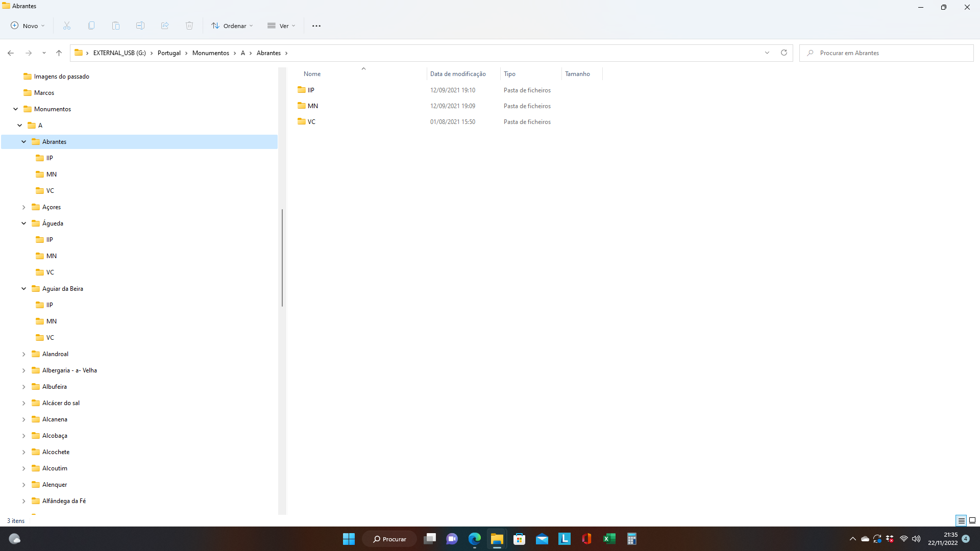This screenshot has height=551, width=980.
Task: Click the Procurar em Abrantes search box
Action: pos(887,53)
